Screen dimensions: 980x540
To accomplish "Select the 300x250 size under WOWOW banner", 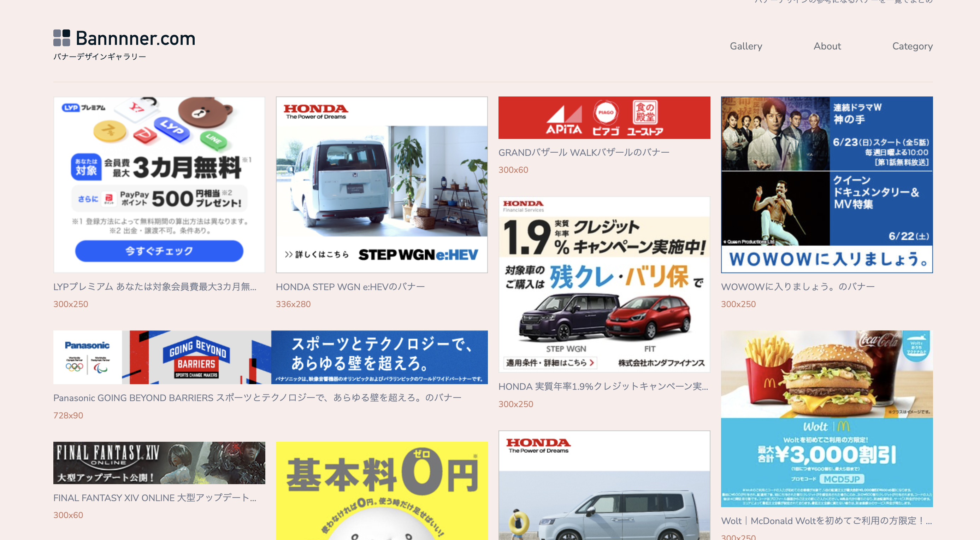I will click(738, 304).
